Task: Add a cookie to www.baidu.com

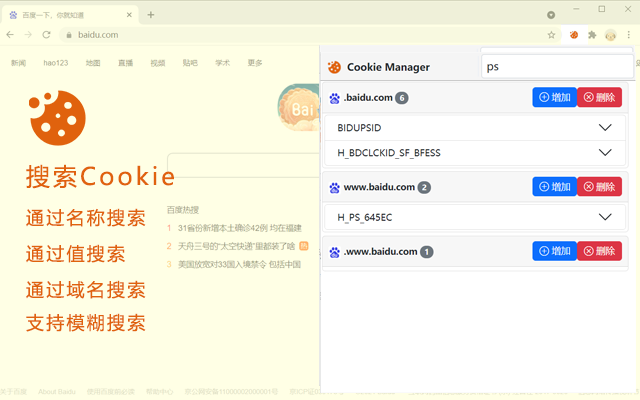Action: click(x=554, y=187)
